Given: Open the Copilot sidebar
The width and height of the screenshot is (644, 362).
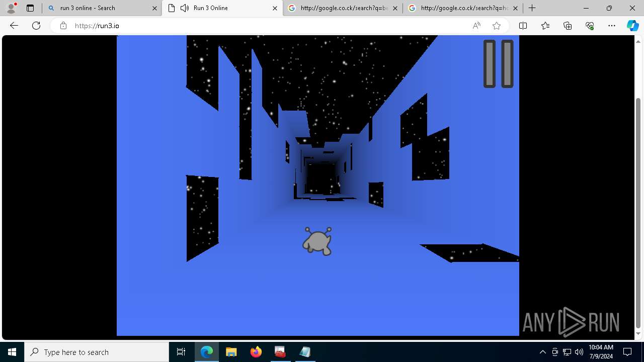Looking at the screenshot, I should point(632,26).
